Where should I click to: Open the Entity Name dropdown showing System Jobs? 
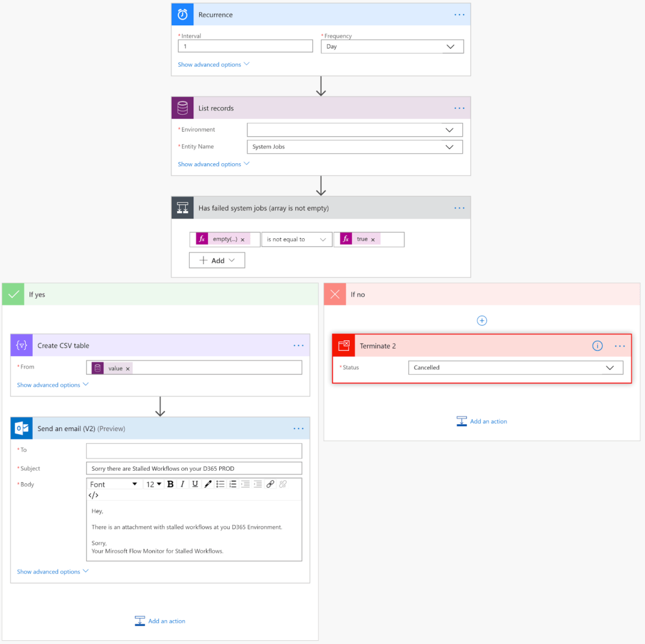[x=354, y=147]
